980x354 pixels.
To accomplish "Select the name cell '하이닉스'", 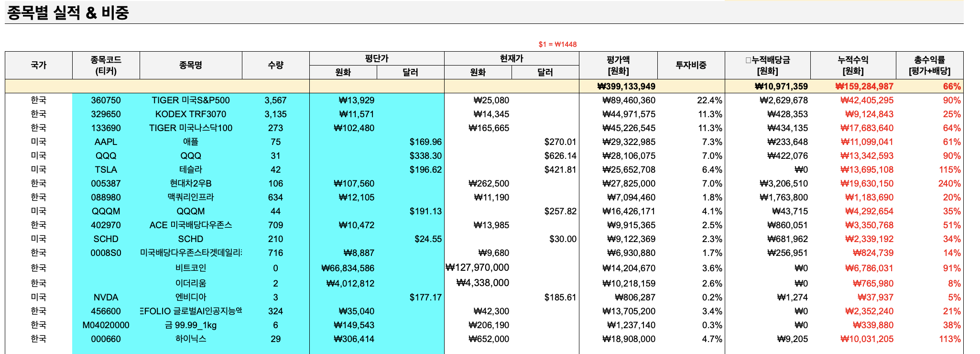I will [191, 339].
